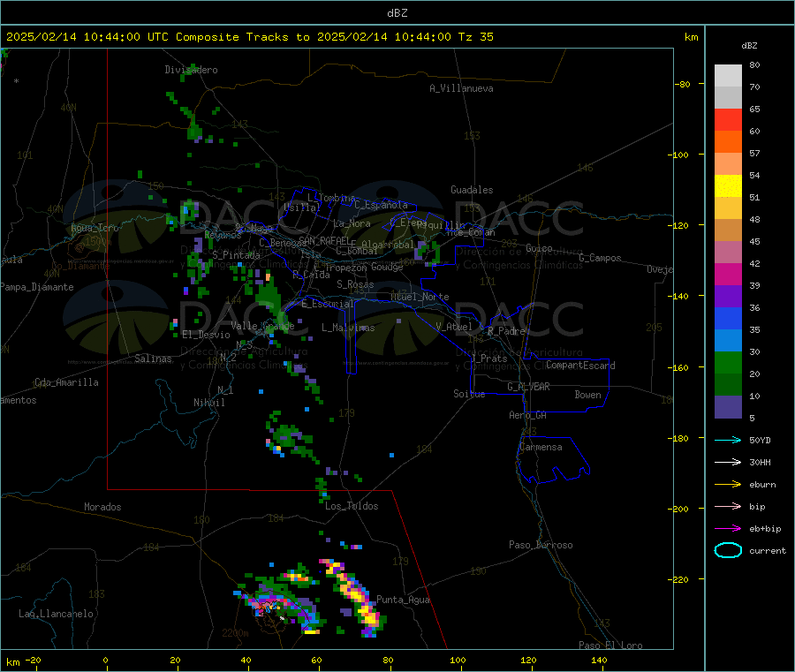Screen dimensions: 795x672
Task: Click the Aero_GA map label
Action: tap(527, 415)
